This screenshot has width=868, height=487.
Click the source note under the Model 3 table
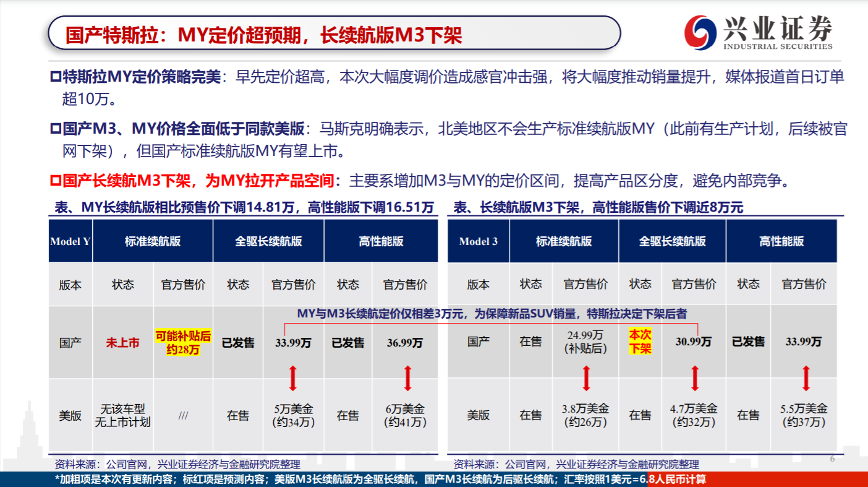point(576,464)
